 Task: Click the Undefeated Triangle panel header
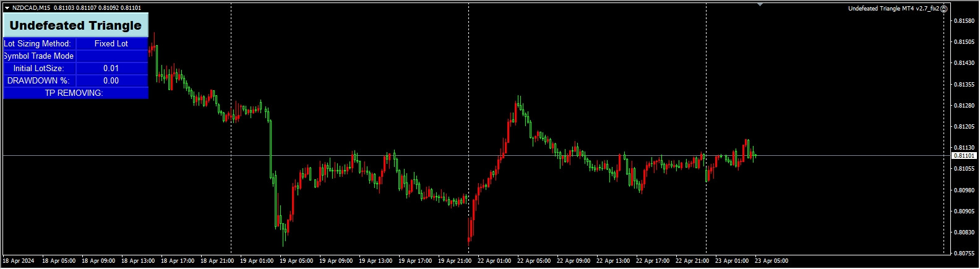(75, 25)
